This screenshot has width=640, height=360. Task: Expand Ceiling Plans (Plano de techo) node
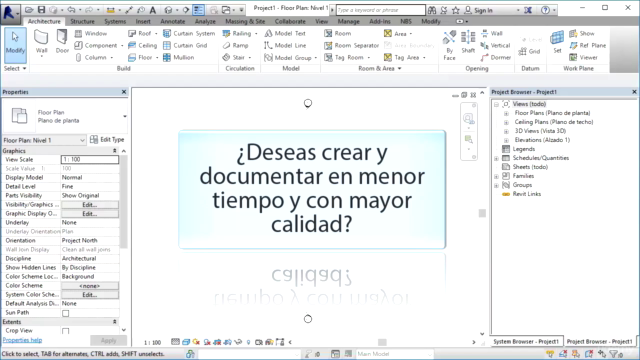(506, 122)
